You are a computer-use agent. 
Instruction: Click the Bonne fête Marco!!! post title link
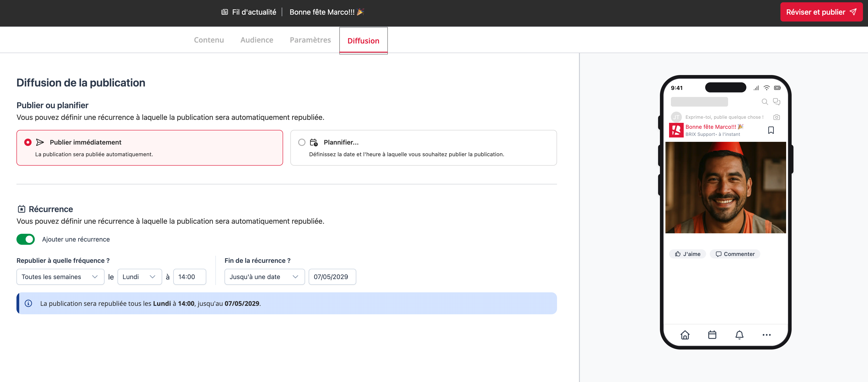(x=714, y=127)
